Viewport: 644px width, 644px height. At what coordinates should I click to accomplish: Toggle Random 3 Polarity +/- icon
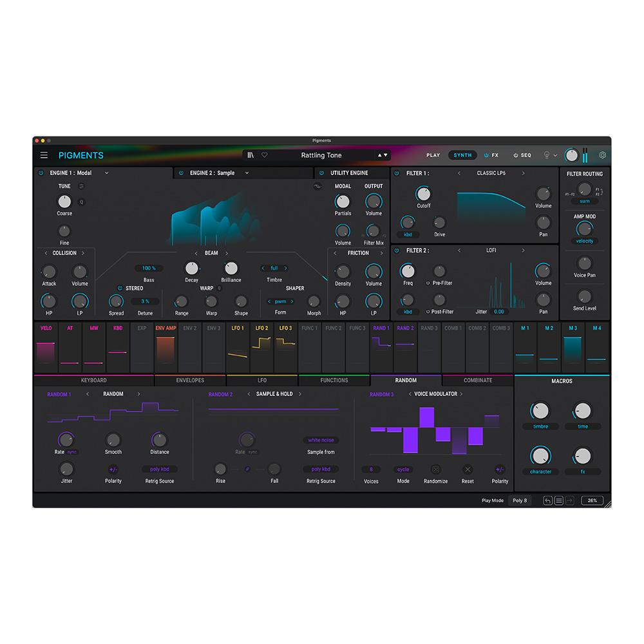(x=500, y=469)
